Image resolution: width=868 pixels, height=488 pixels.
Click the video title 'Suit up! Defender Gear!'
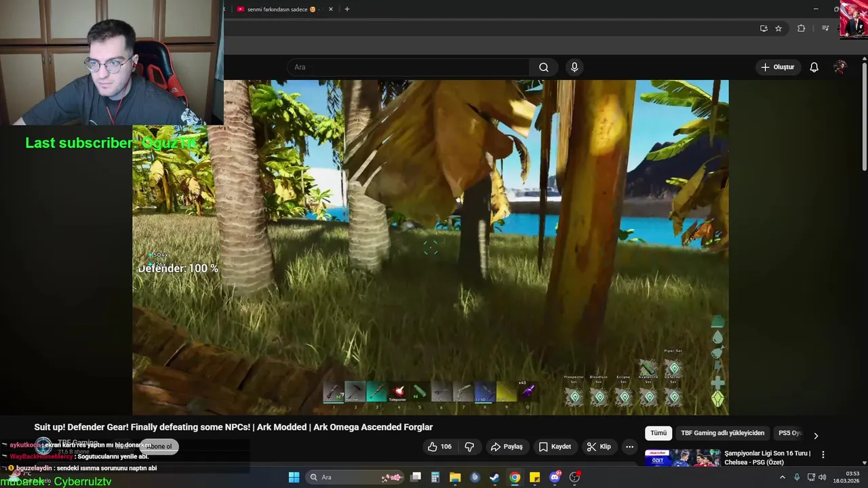coord(233,427)
